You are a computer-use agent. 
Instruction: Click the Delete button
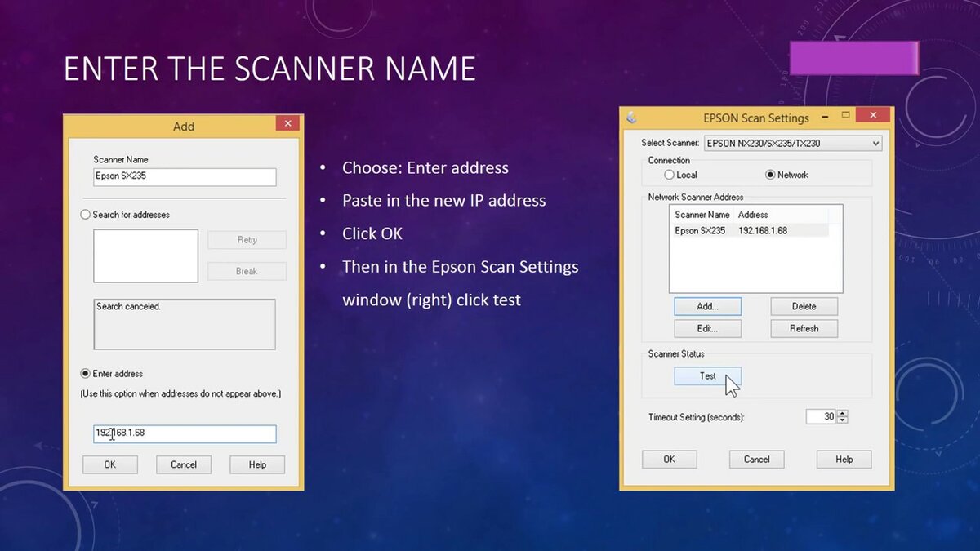click(804, 306)
